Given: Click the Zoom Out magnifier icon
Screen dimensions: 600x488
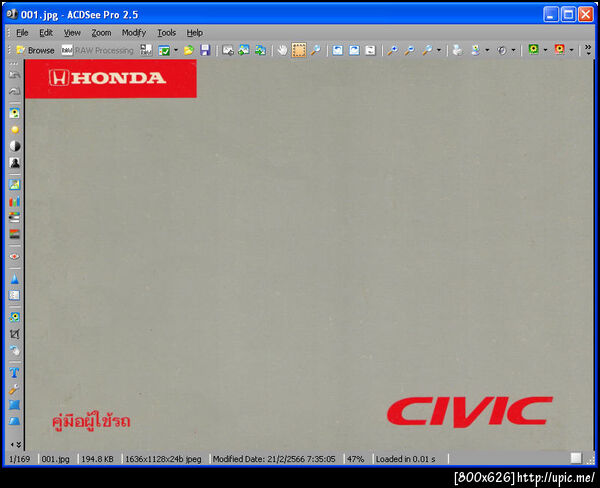Looking at the screenshot, I should point(410,50).
